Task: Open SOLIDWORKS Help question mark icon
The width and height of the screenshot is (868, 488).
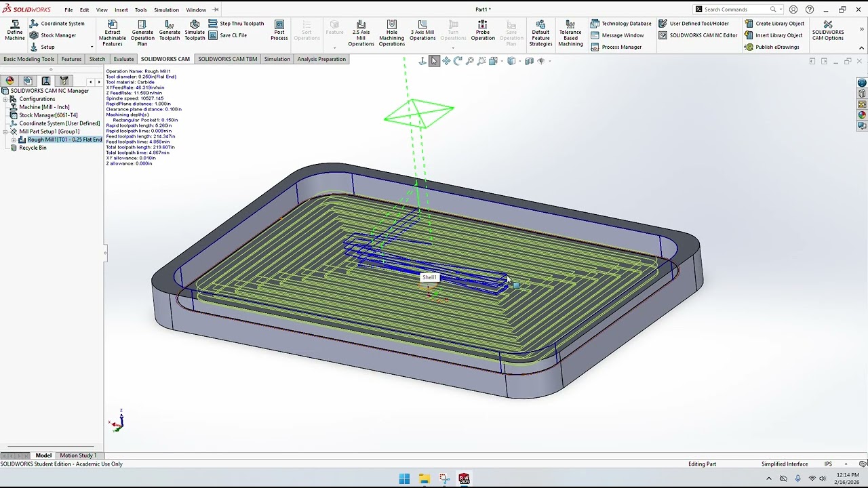Action: pos(810,9)
